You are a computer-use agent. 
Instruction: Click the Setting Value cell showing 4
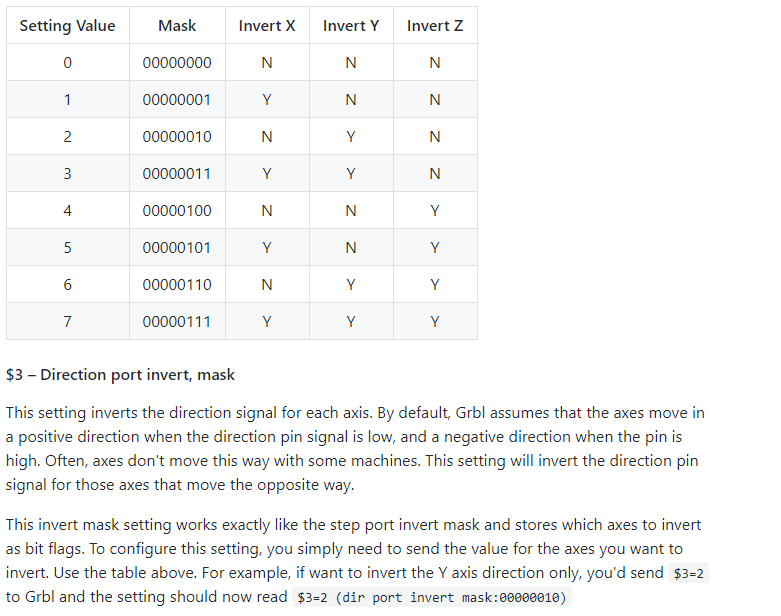[x=67, y=211]
